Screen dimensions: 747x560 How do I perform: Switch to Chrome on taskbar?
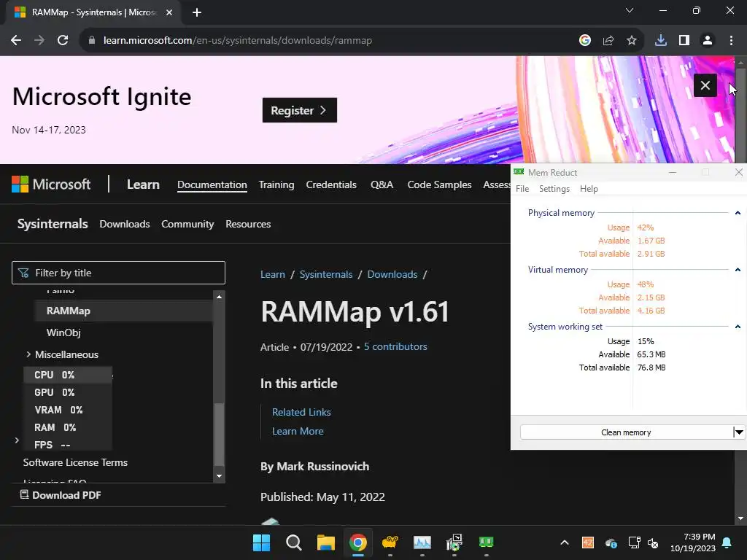357,542
